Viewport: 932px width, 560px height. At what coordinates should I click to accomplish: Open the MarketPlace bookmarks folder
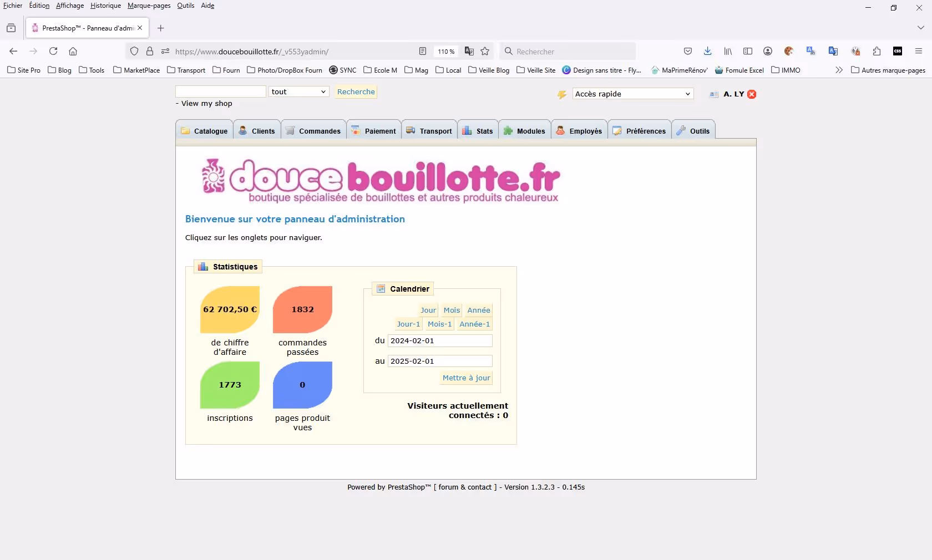[136, 70]
